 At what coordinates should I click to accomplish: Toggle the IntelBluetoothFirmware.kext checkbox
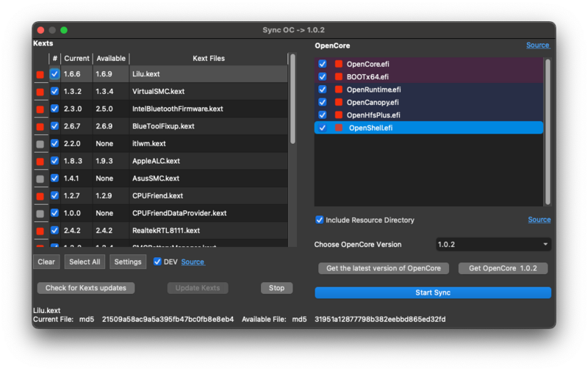point(54,109)
